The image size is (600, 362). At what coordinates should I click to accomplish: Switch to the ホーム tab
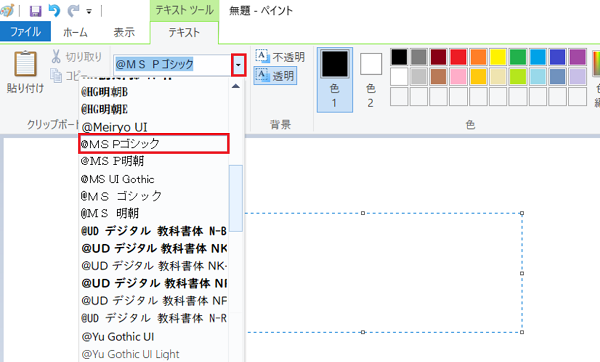tap(75, 32)
